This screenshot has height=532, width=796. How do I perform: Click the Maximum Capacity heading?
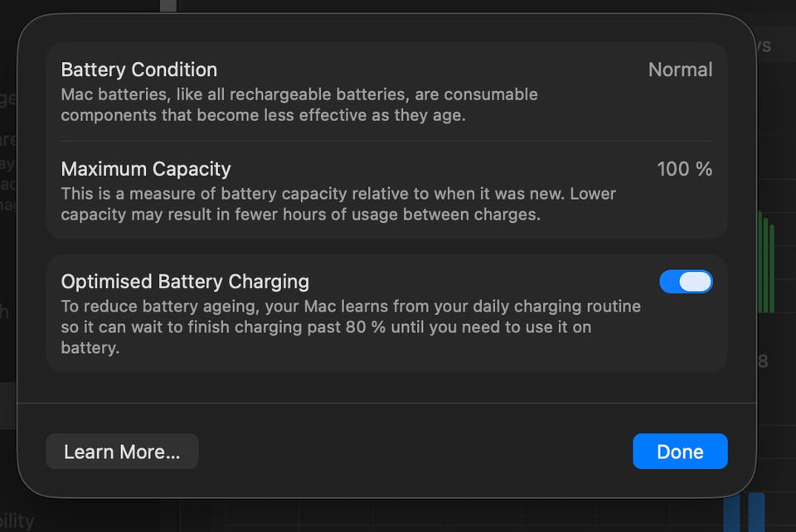146,169
